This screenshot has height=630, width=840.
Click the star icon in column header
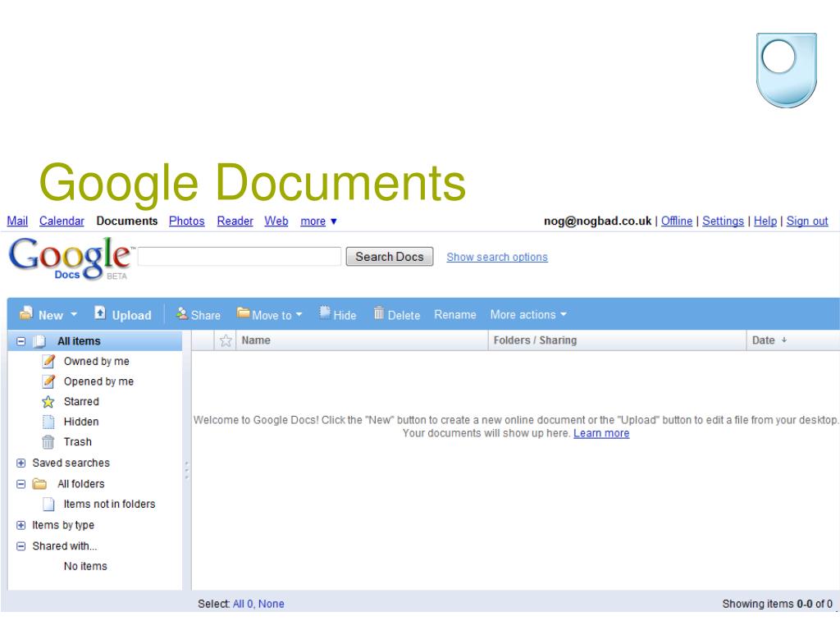(226, 340)
